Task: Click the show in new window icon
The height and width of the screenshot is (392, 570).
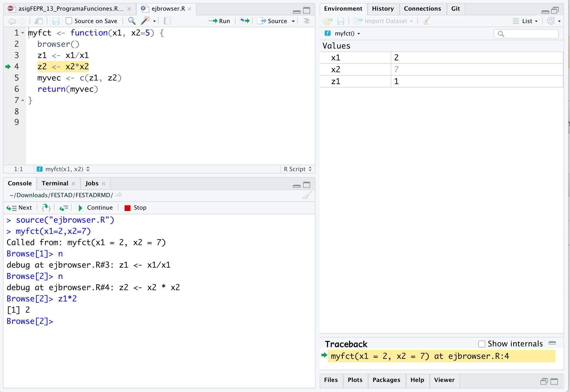Action: (38, 21)
